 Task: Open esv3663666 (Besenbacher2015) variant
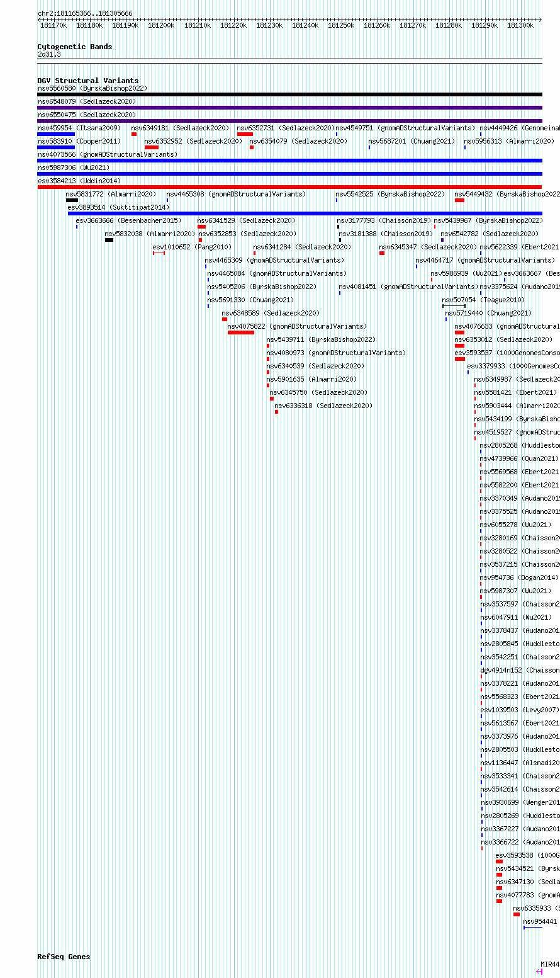coord(129,221)
